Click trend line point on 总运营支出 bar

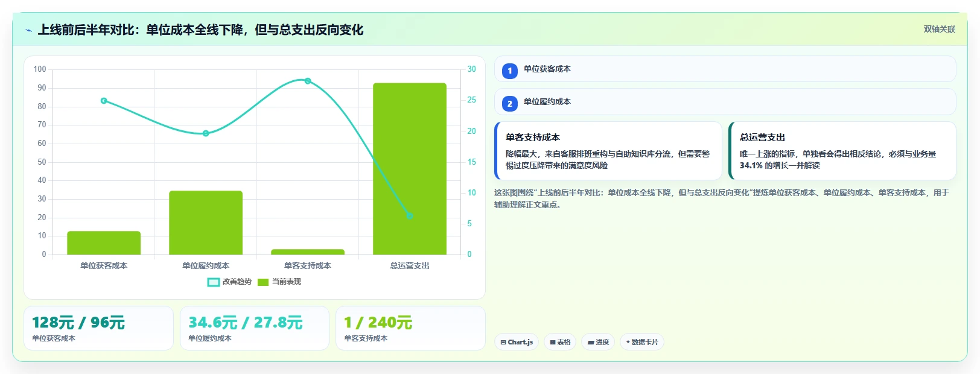tap(410, 215)
